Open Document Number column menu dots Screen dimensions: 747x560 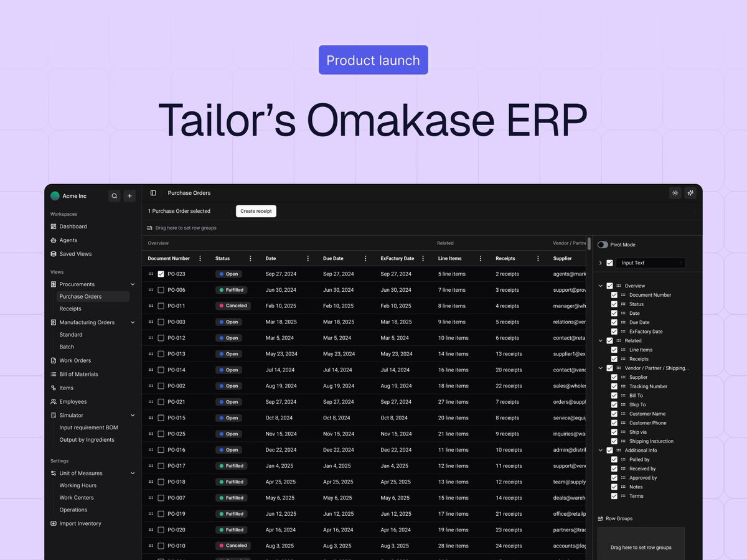pos(200,258)
